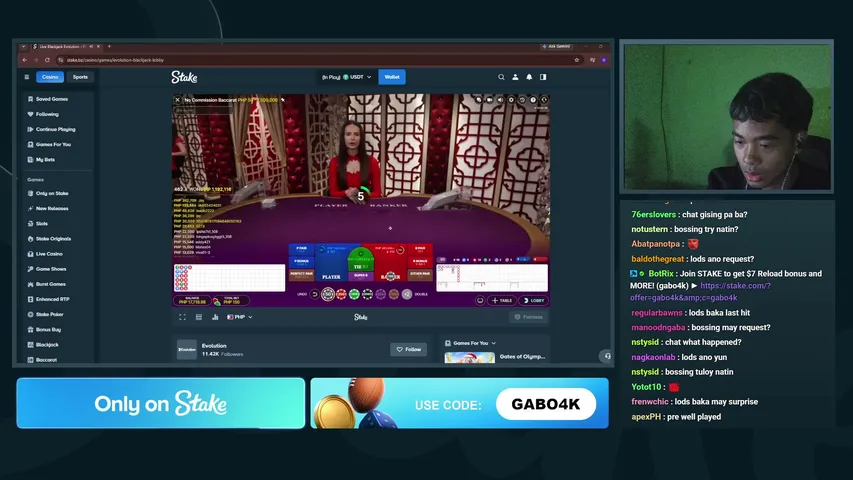
Task: Toggle the side panel icon in header
Action: coord(543,77)
